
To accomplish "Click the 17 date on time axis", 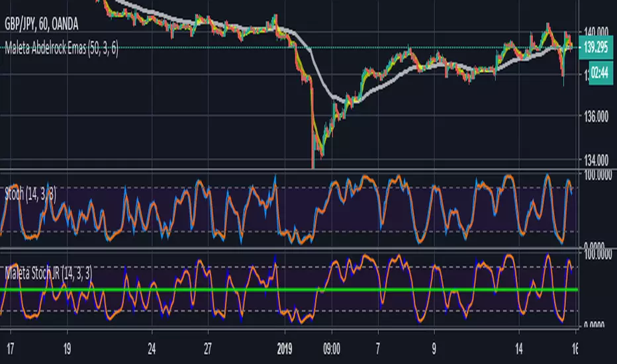I will point(10,349).
